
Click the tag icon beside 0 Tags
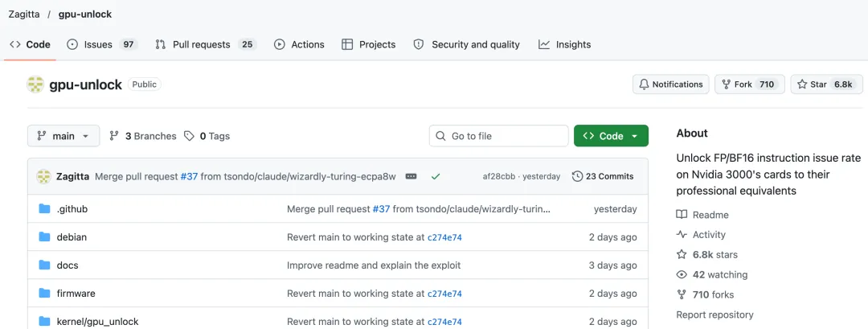[x=190, y=136]
